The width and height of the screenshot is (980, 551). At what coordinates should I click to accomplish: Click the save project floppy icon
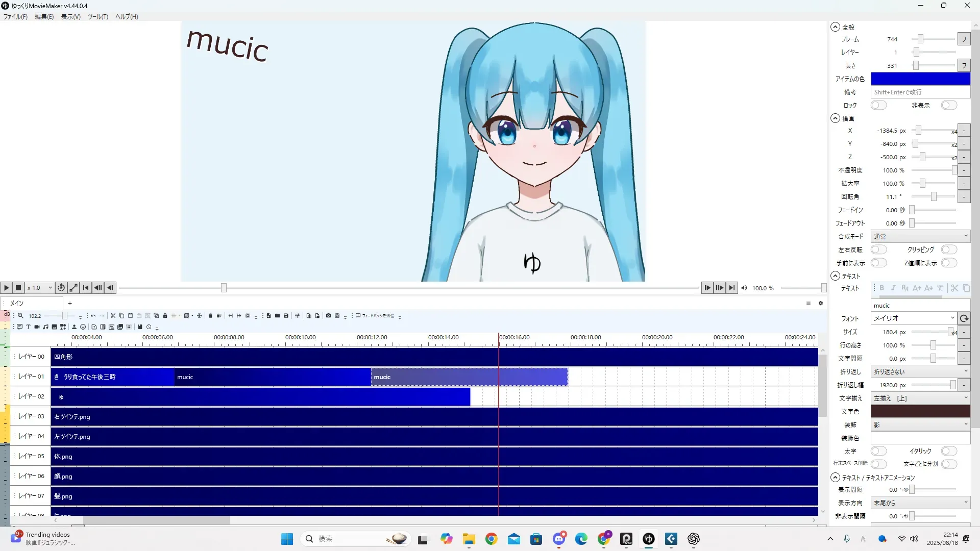coord(286,316)
